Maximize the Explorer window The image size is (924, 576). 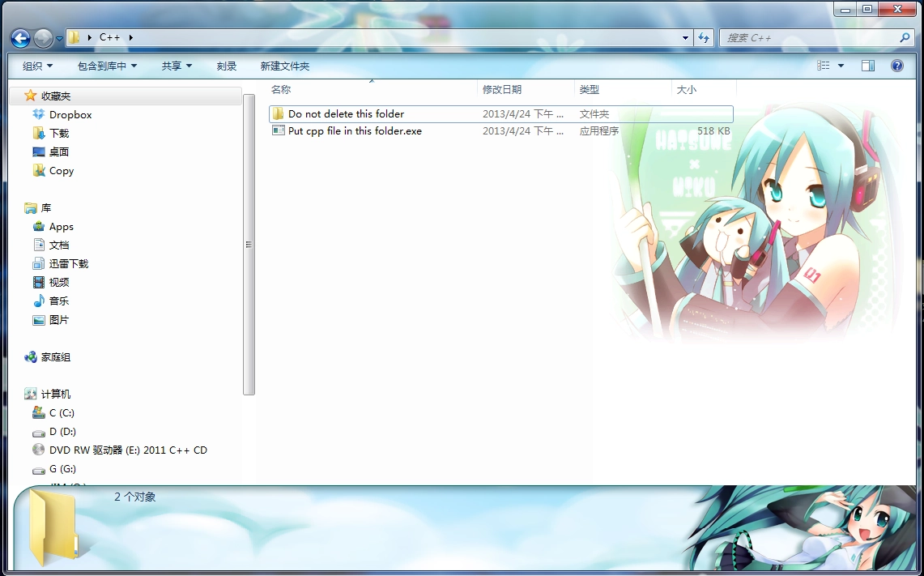point(867,10)
